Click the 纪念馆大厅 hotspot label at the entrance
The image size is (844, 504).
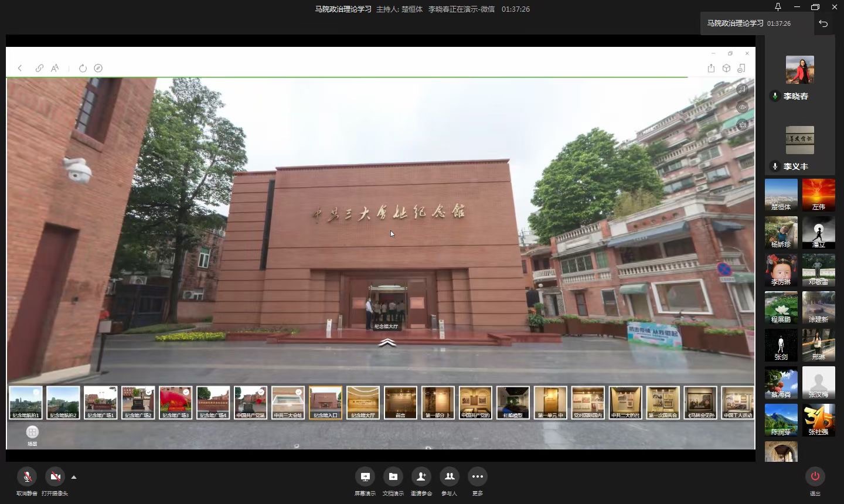(386, 326)
